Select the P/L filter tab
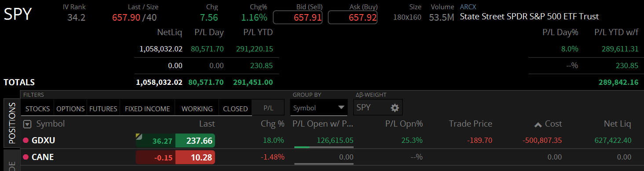Screen dimensions: 644x171 click(x=268, y=109)
